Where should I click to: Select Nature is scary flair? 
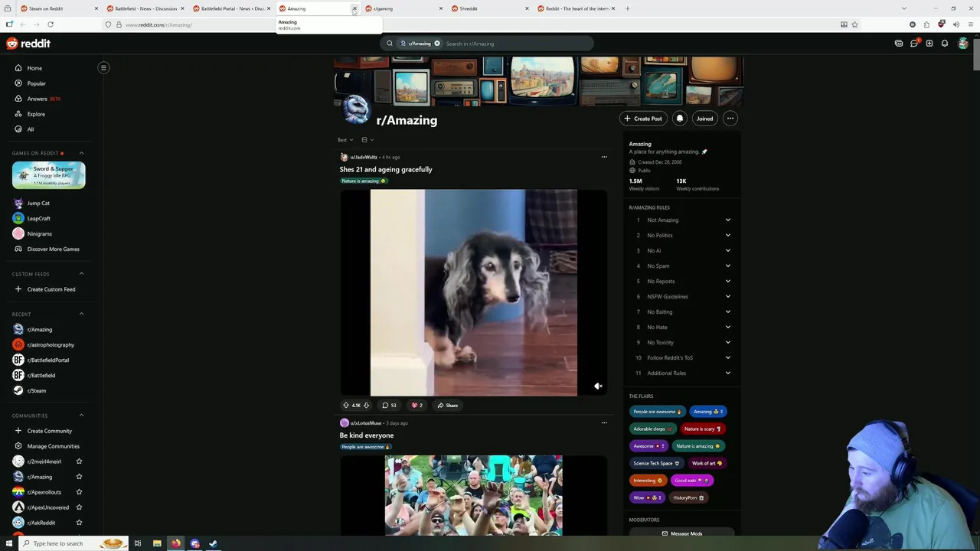[703, 429]
